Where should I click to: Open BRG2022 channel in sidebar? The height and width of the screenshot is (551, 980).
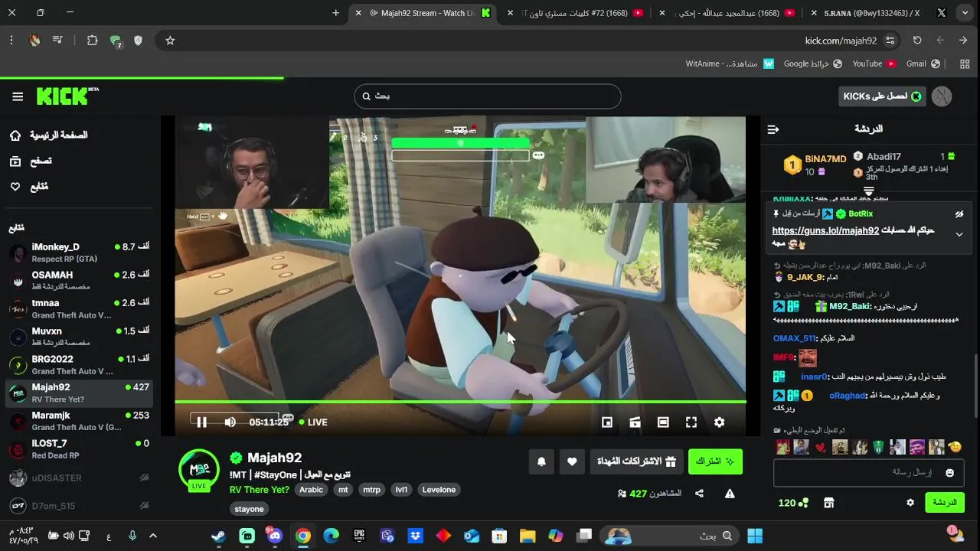[80, 365]
